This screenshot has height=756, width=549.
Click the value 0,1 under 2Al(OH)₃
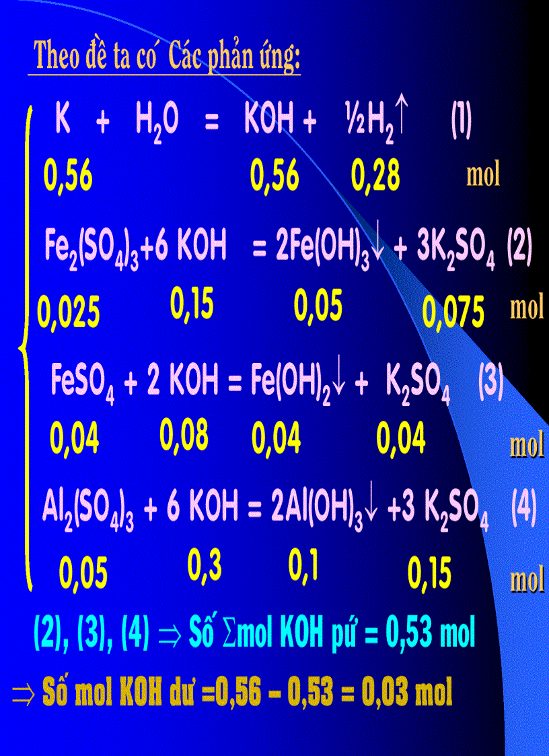click(x=303, y=565)
